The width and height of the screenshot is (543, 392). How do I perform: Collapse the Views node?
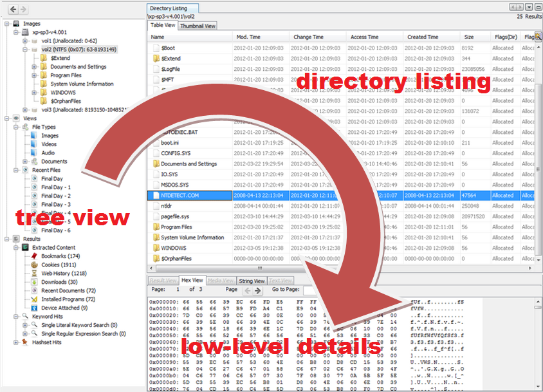tap(6, 118)
